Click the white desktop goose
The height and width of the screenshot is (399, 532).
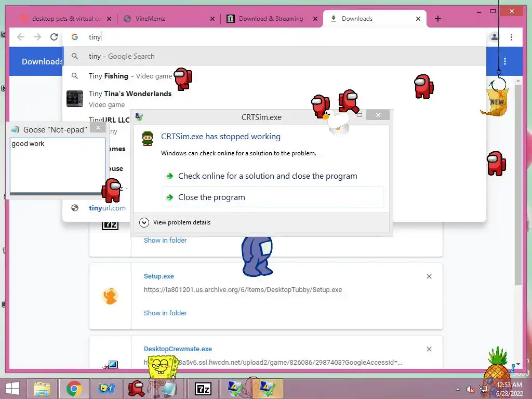tap(337, 119)
